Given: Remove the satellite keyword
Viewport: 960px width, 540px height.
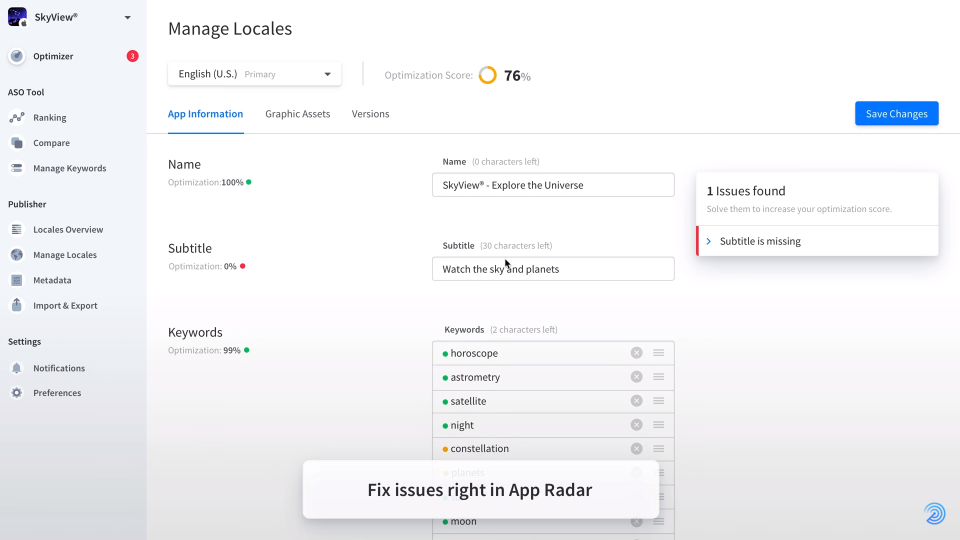Looking at the screenshot, I should click(637, 400).
